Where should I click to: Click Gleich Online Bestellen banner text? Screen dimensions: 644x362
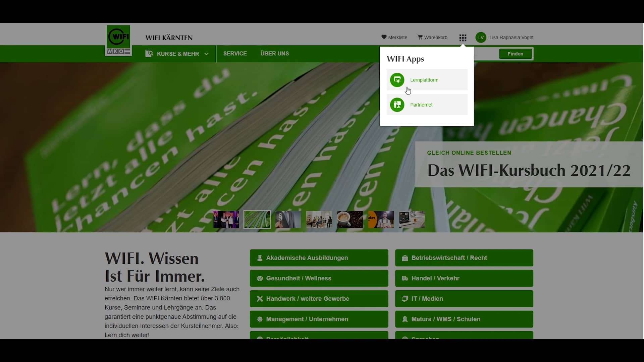pos(469,153)
